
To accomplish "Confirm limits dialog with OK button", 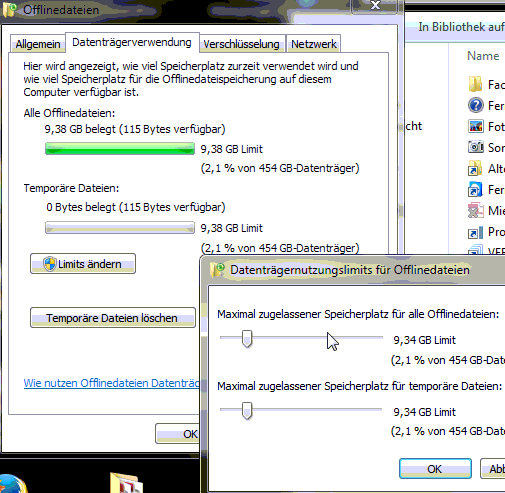I will pyautogui.click(x=435, y=469).
